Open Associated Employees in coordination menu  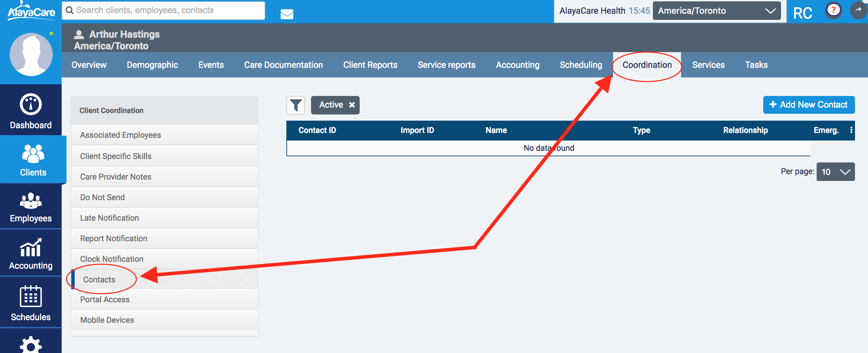(x=120, y=135)
